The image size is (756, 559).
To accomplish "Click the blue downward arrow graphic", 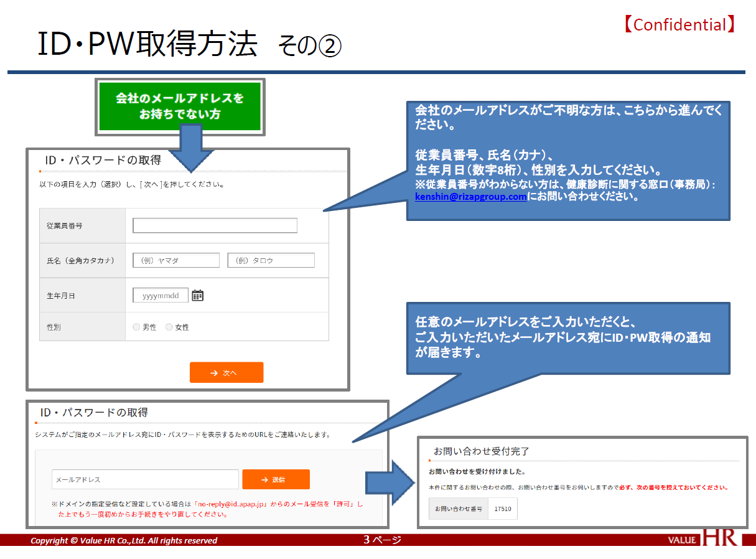I will coord(191,149).
